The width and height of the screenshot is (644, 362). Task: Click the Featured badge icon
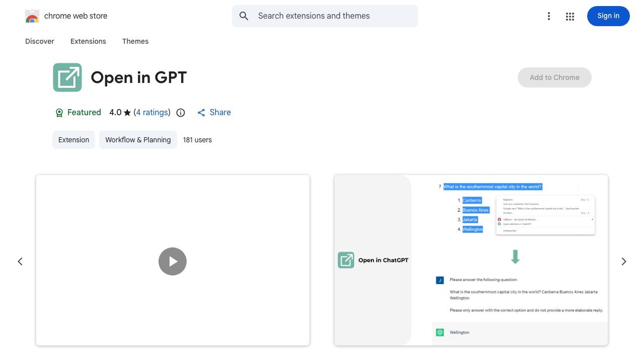click(x=59, y=113)
